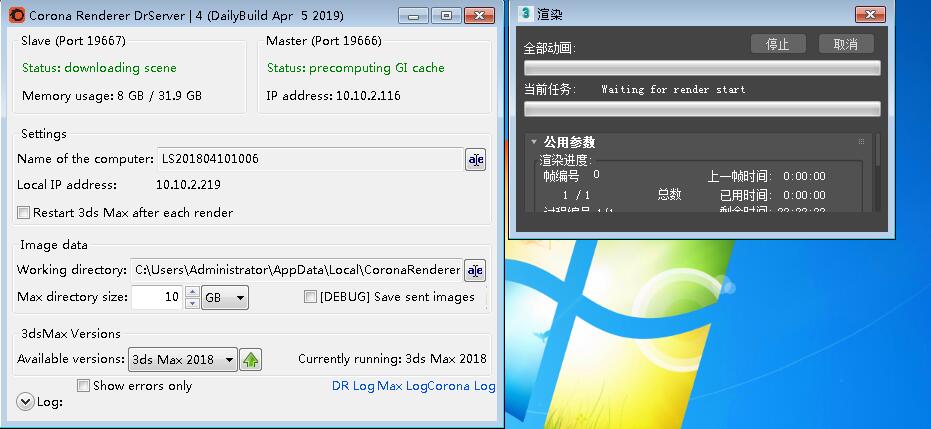Open the DR Log link
931x429 pixels.
(353, 386)
